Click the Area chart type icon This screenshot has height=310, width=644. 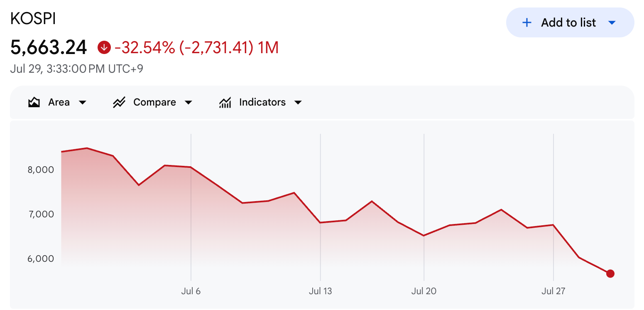tap(34, 102)
